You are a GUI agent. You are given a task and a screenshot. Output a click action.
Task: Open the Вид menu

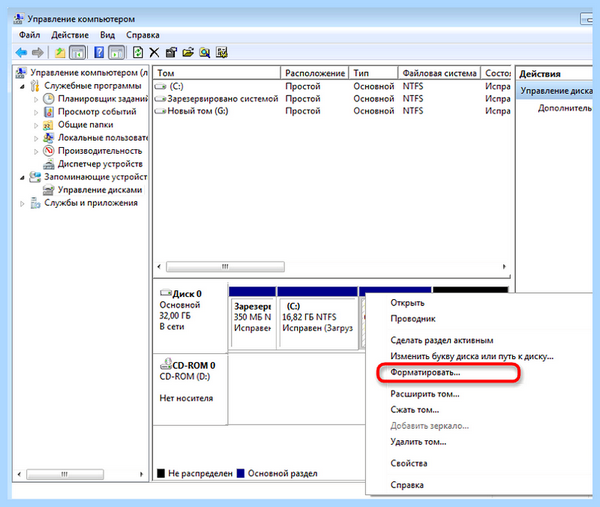pos(108,35)
